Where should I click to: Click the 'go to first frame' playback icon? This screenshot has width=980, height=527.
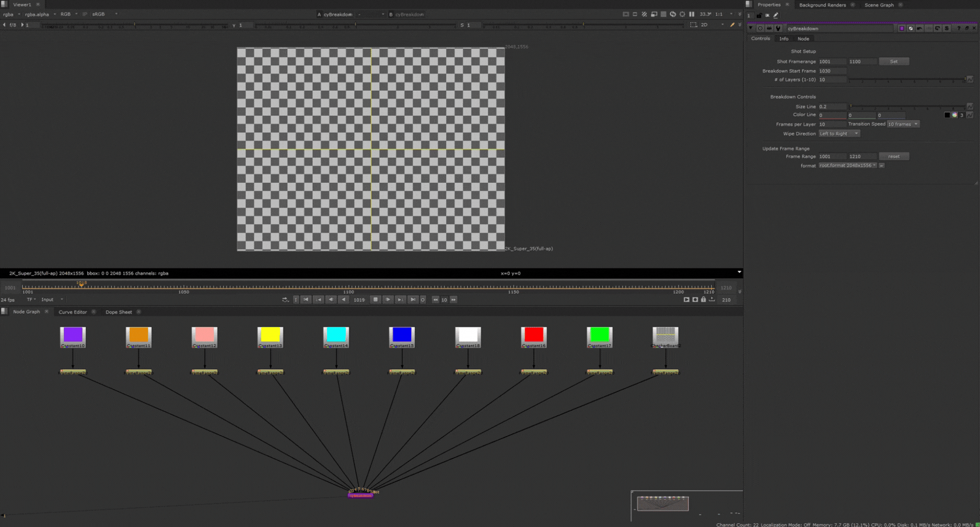click(x=306, y=300)
